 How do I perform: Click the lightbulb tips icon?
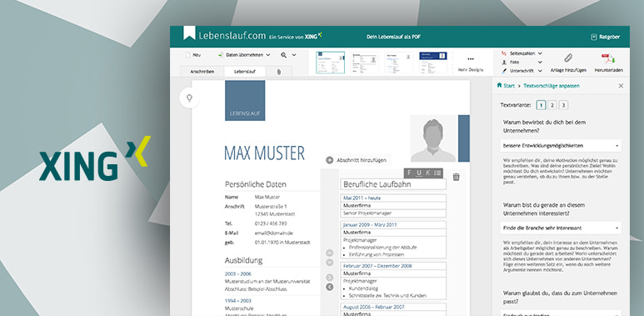point(189,98)
